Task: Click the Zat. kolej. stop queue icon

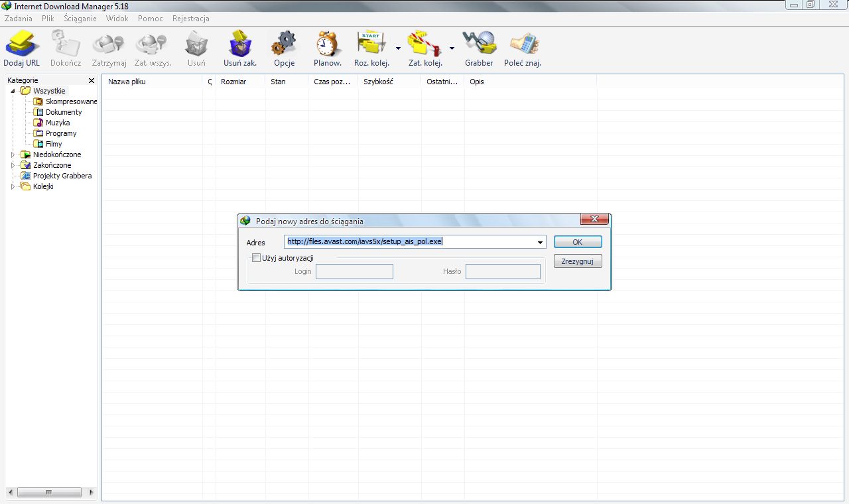Action: coord(425,44)
